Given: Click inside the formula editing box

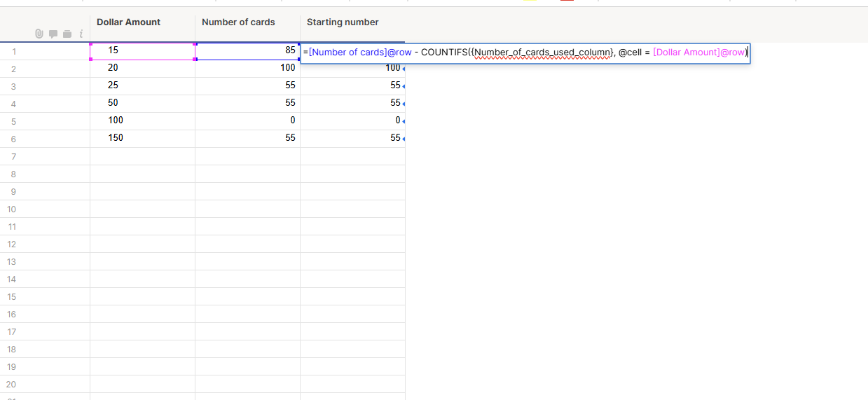Looking at the screenshot, I should pos(525,53).
